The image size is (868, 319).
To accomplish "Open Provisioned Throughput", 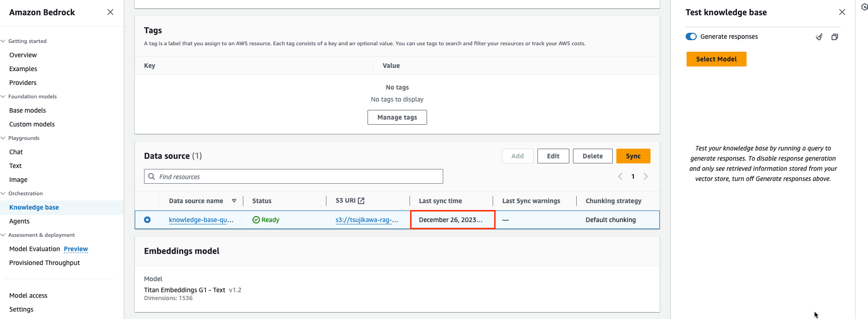I will tap(45, 263).
